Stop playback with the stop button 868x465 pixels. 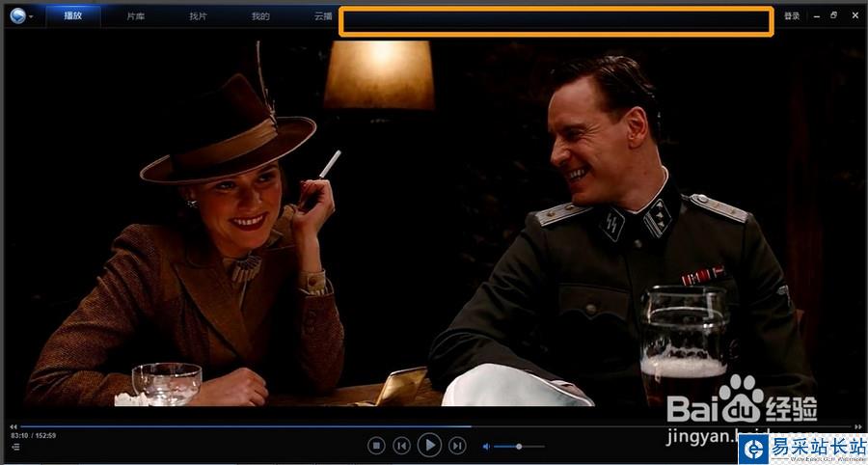[x=376, y=445]
